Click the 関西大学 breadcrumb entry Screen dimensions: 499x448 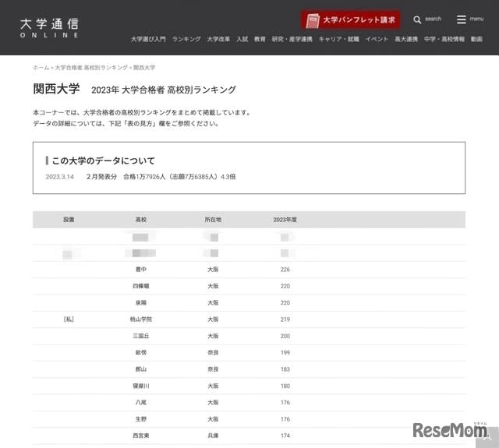point(144,68)
